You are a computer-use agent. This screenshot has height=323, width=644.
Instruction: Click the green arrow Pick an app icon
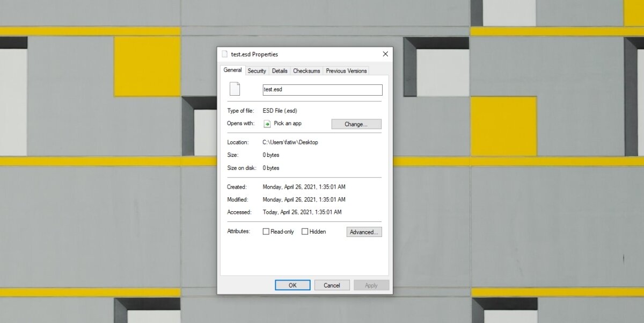pos(267,124)
